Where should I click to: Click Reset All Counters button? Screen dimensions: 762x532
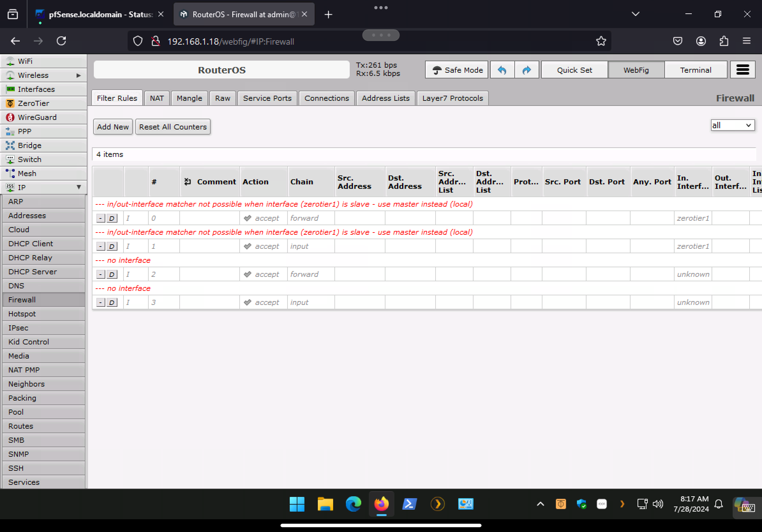173,127
